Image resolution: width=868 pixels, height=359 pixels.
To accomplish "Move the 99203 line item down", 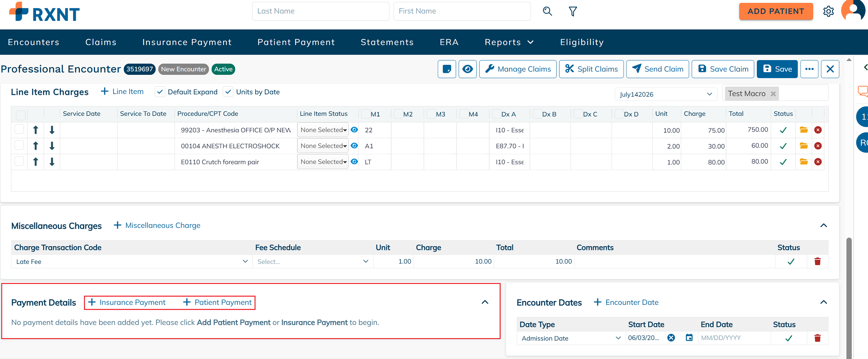I will coord(52,130).
